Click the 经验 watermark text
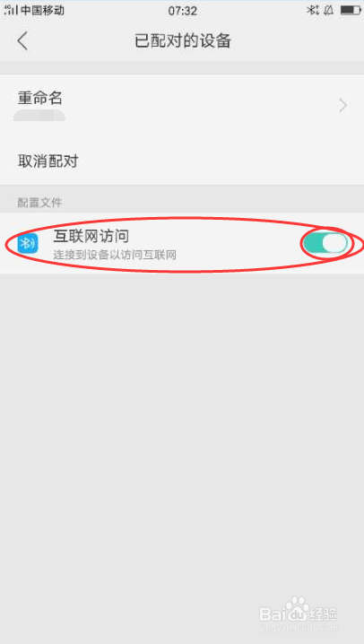 pos(325,614)
